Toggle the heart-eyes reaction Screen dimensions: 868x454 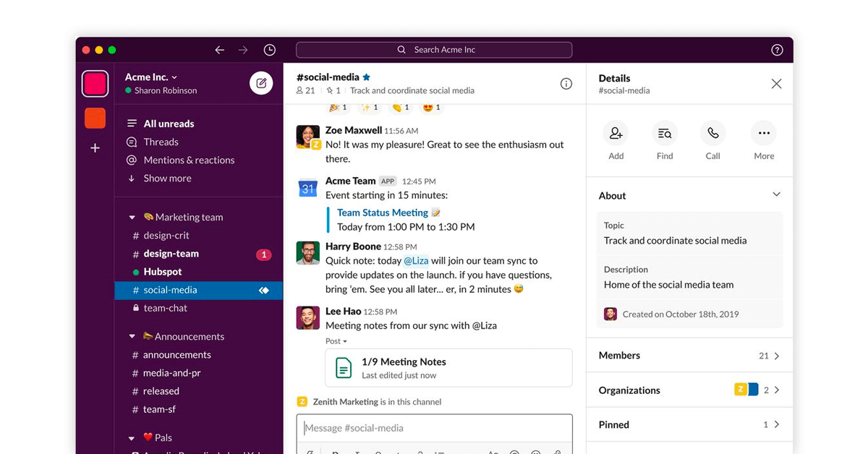coord(432,108)
